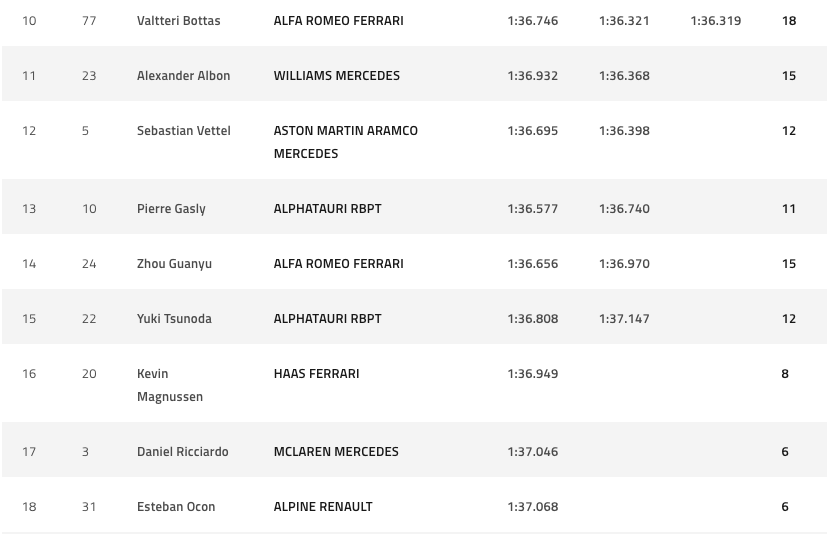This screenshot has width=827, height=534.
Task: Open Alexander Albon's driver link
Action: coord(183,76)
